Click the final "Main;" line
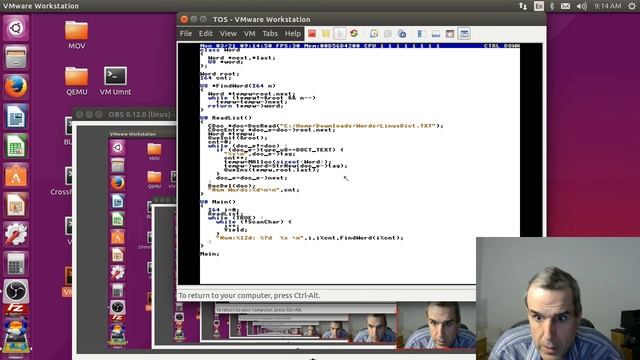The image size is (640, 360). pyautogui.click(x=210, y=254)
